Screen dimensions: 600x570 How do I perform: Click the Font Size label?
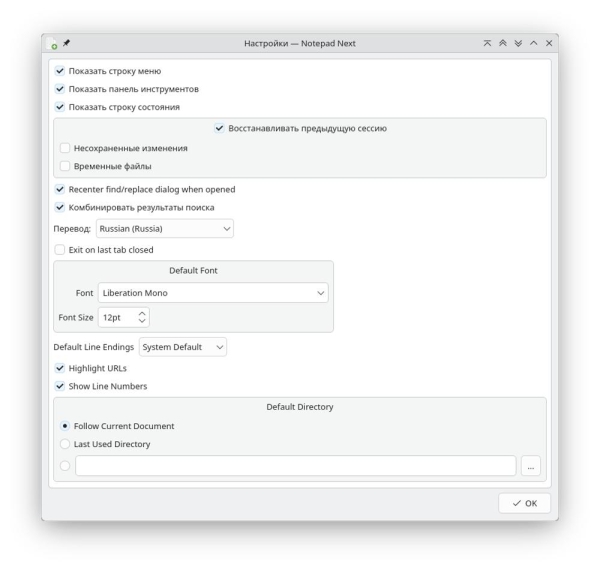tap(76, 318)
